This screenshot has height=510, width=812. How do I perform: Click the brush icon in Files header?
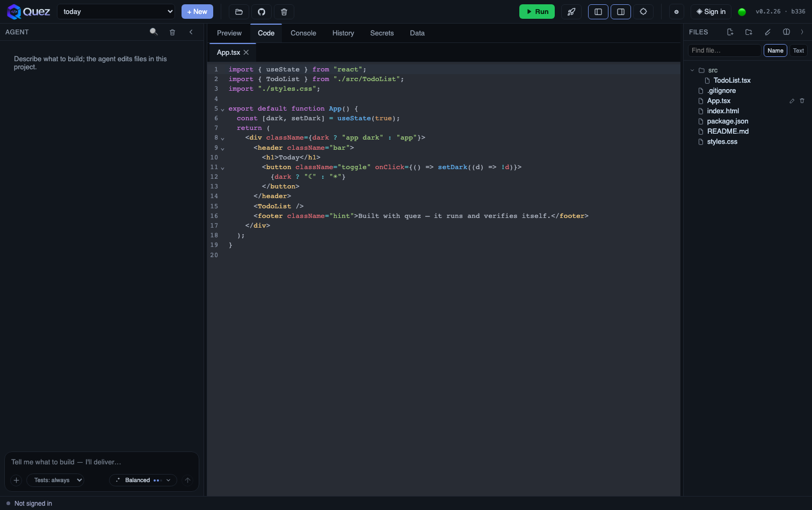[768, 32]
